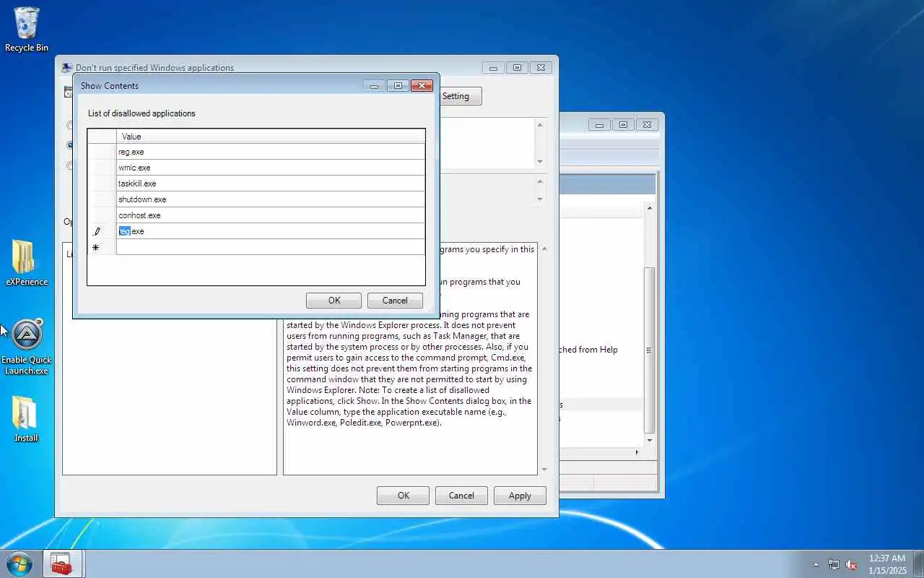Click Apply in the policy settings dialog
The height and width of the screenshot is (578, 924).
520,496
